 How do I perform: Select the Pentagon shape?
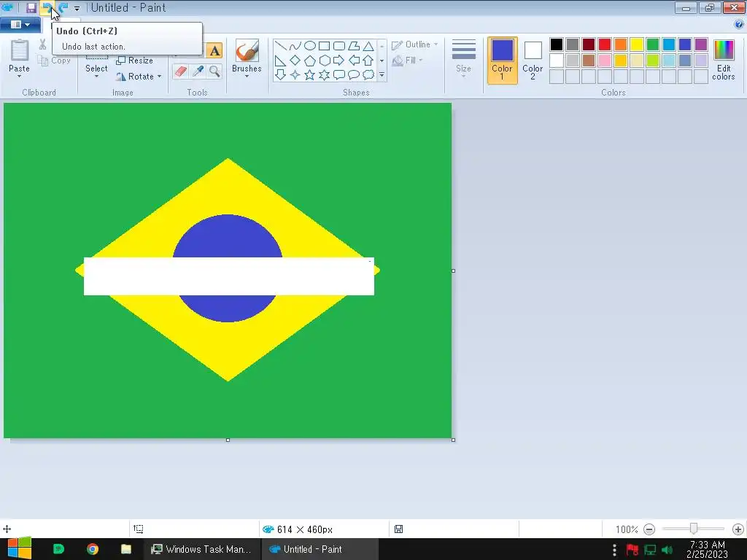(x=309, y=61)
